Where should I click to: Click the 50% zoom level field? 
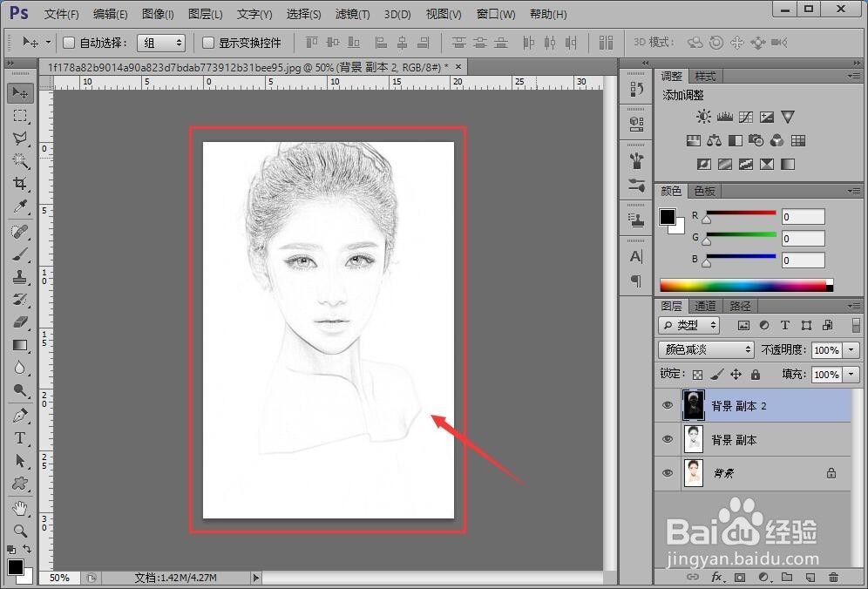pos(59,578)
